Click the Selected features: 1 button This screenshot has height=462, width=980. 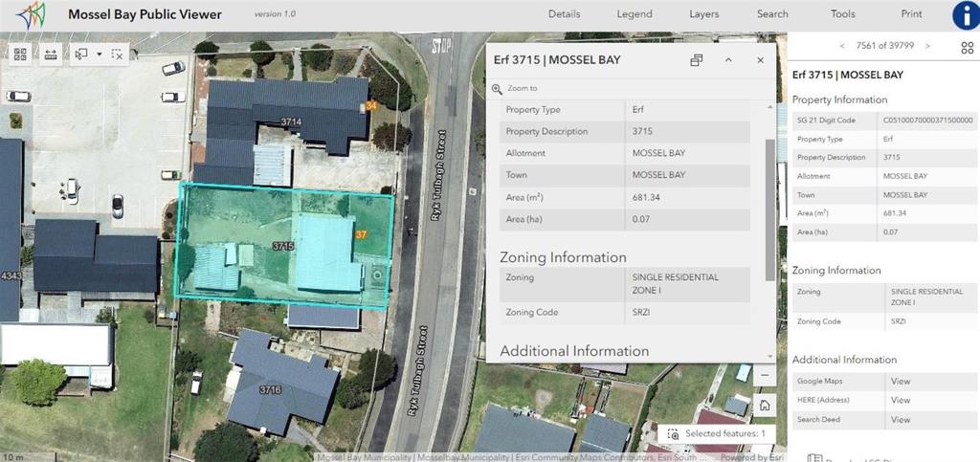tap(718, 434)
